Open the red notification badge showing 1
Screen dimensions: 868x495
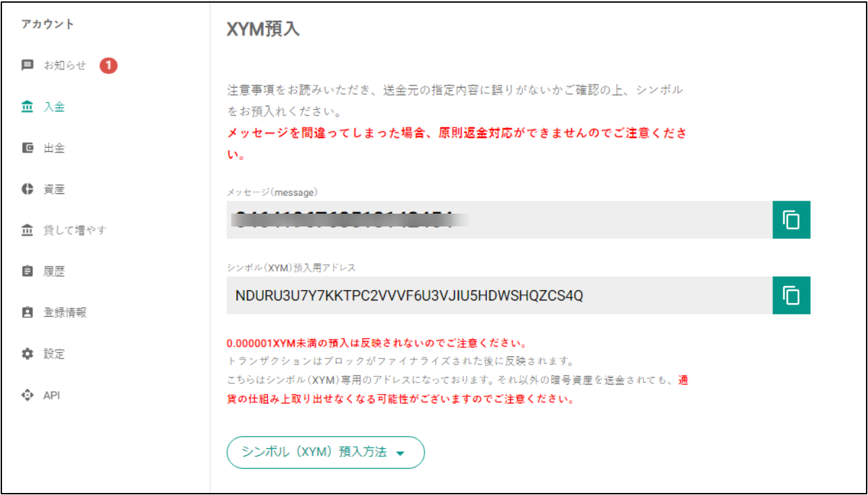tap(108, 66)
